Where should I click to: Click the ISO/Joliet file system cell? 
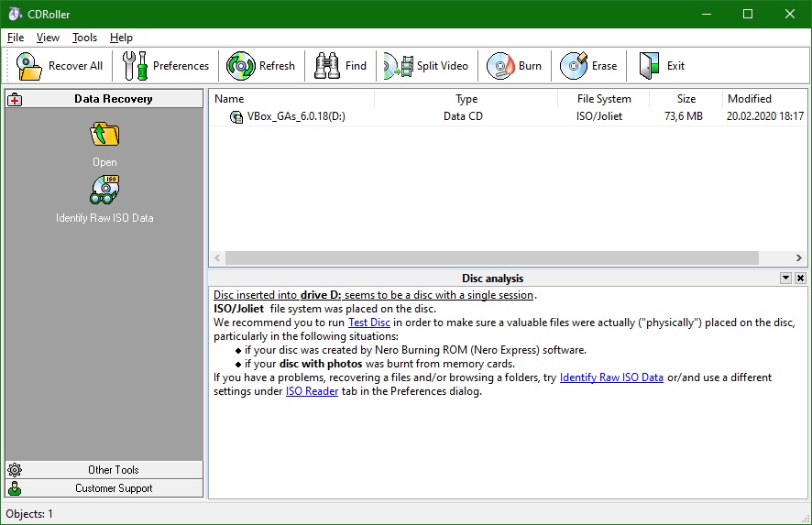599,116
